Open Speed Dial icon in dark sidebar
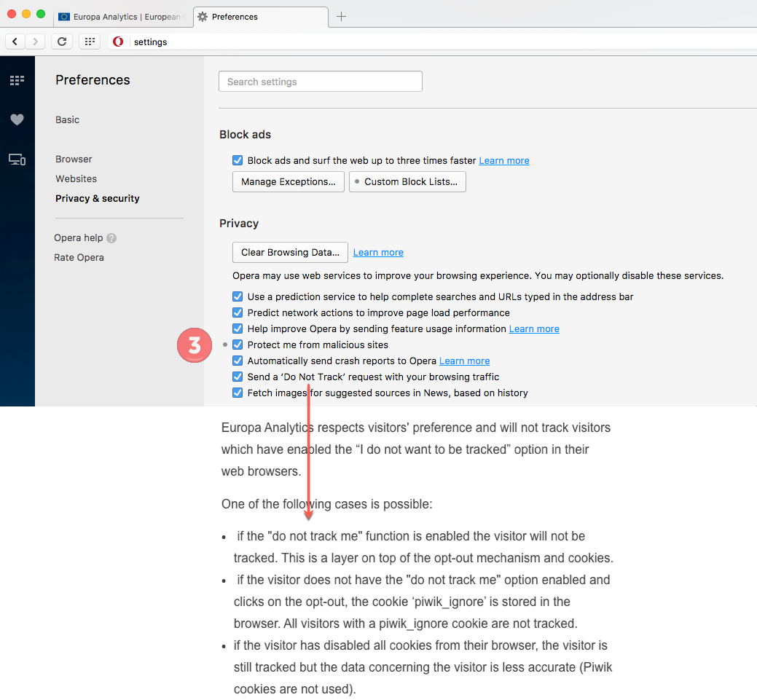757x700 pixels. pos(17,80)
